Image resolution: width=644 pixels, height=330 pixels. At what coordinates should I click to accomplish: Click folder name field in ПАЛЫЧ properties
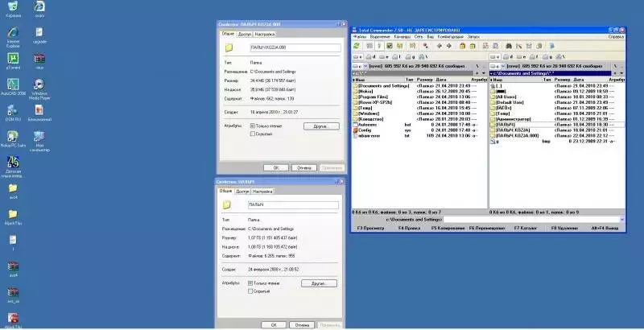tap(293, 204)
